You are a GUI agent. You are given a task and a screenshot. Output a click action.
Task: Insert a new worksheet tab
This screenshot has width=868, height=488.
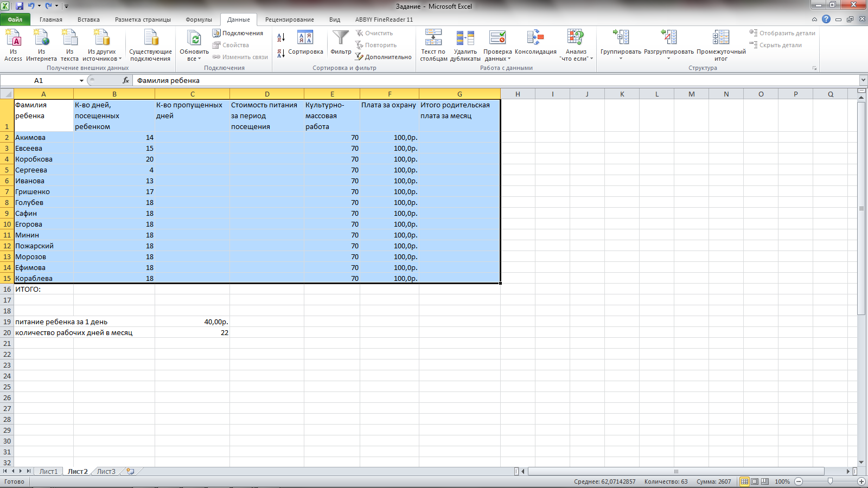click(x=130, y=471)
